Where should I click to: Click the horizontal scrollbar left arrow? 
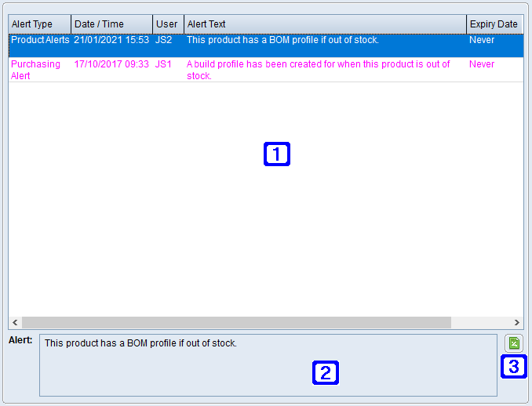pyautogui.click(x=15, y=322)
